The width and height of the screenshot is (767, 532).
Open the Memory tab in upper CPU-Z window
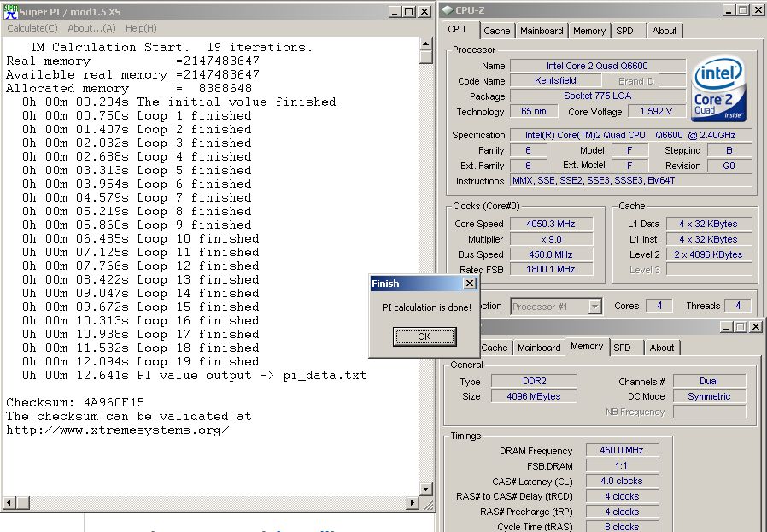pyautogui.click(x=589, y=31)
